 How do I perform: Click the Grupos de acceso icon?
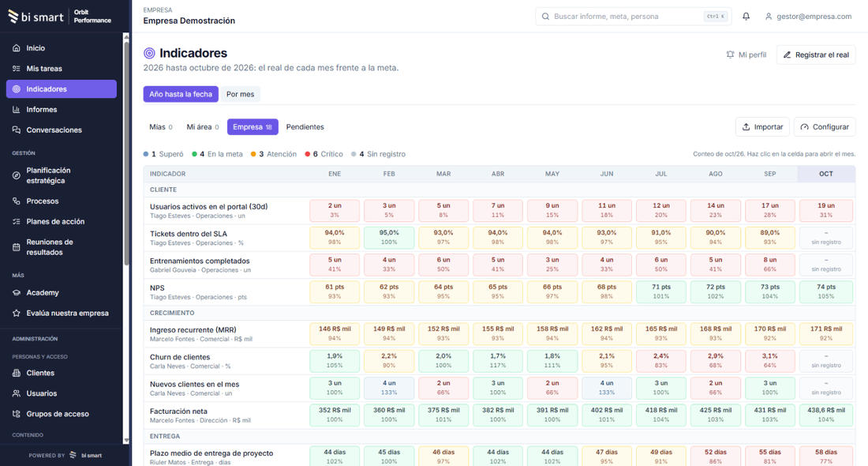[x=17, y=414]
